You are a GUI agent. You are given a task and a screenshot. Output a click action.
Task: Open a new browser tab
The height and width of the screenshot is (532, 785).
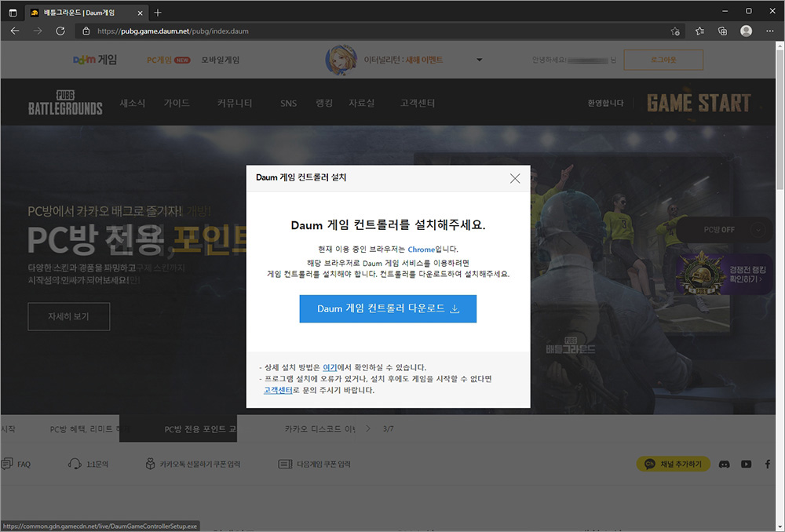pyautogui.click(x=158, y=13)
